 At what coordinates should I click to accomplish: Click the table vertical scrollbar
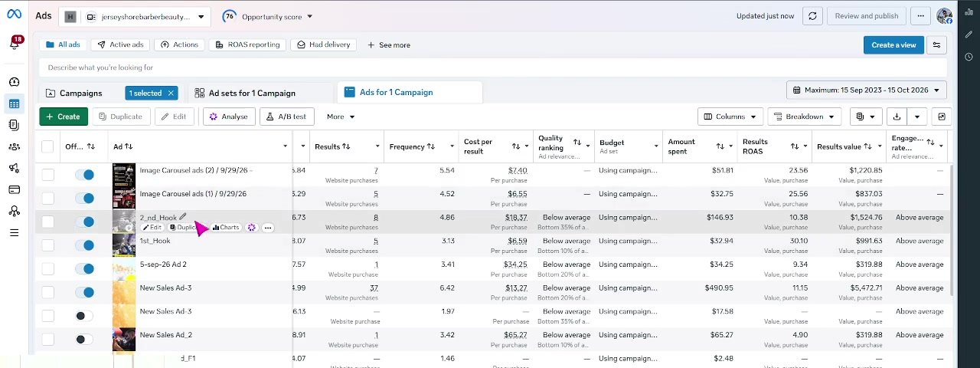(x=952, y=230)
